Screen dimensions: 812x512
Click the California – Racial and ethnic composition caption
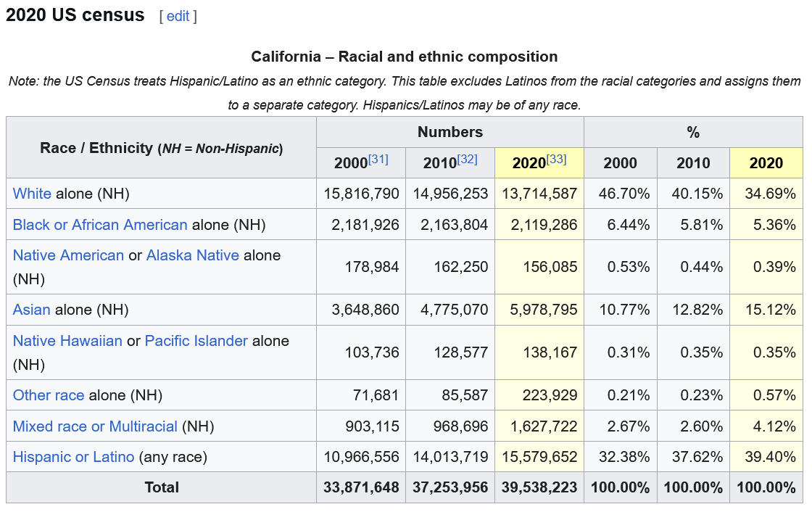(x=405, y=57)
